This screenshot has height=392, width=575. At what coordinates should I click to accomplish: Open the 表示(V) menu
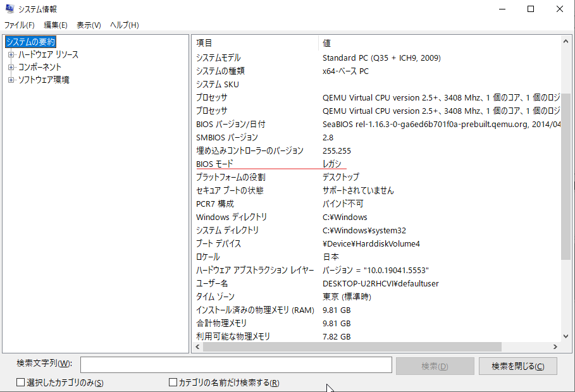(x=89, y=25)
